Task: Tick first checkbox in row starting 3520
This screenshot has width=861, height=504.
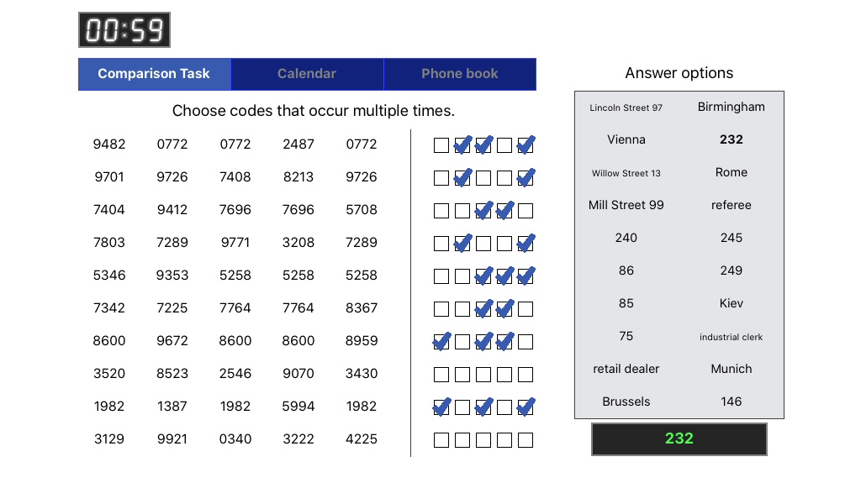Action: click(x=441, y=375)
